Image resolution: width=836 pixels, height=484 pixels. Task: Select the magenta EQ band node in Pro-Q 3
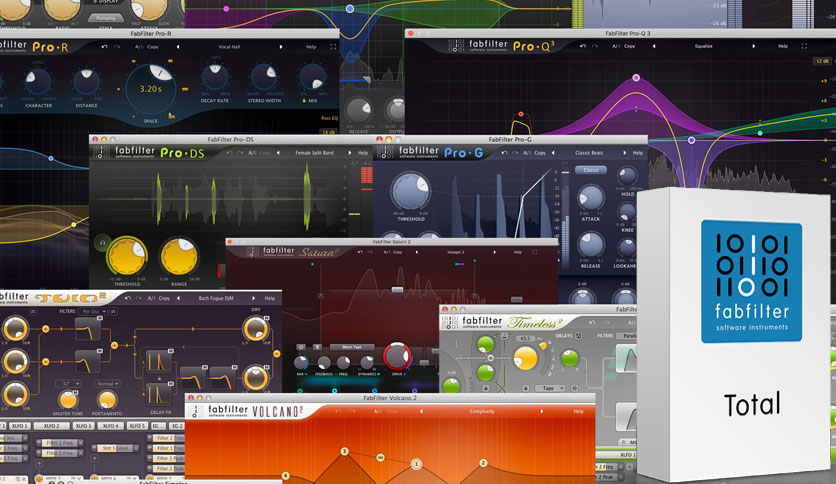click(x=636, y=78)
